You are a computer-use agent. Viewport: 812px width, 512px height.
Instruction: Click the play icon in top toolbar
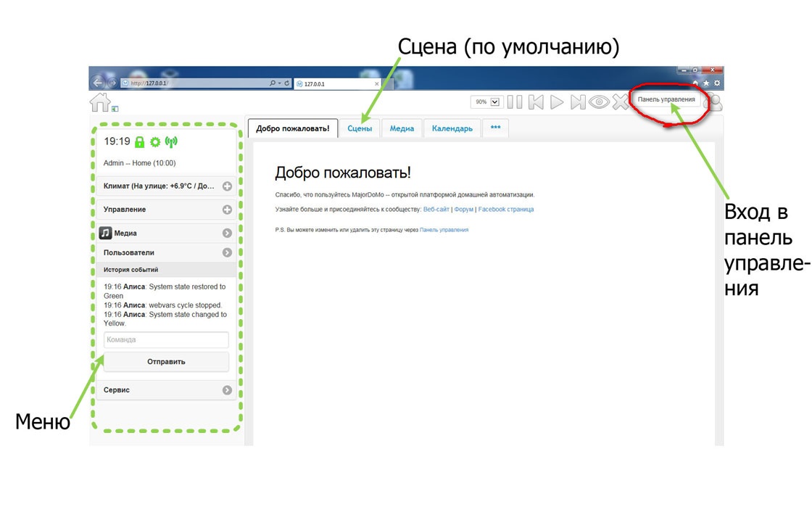coord(557,101)
